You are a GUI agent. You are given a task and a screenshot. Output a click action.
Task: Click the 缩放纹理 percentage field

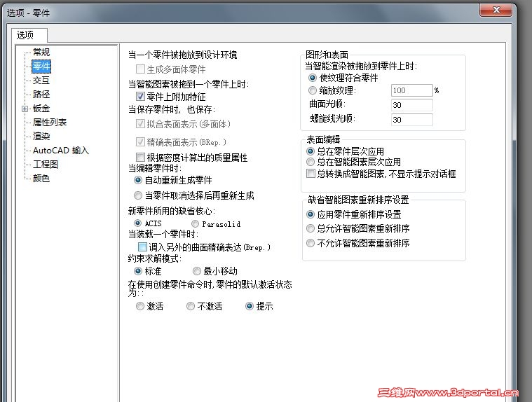coord(412,90)
